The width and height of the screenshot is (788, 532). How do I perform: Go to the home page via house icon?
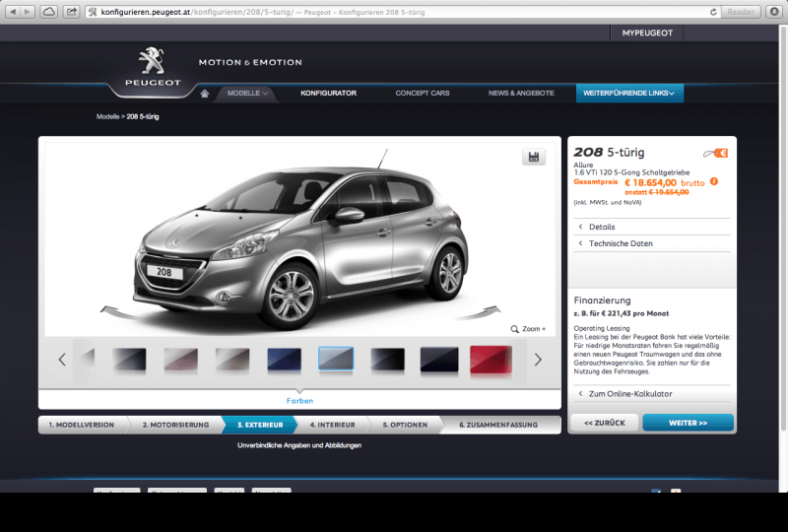[x=204, y=94]
